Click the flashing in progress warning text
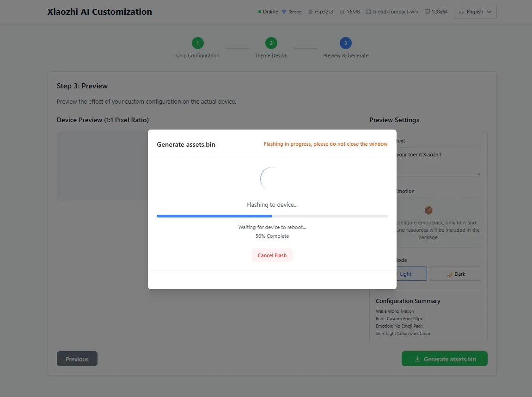The width and height of the screenshot is (532, 397). tap(325, 144)
